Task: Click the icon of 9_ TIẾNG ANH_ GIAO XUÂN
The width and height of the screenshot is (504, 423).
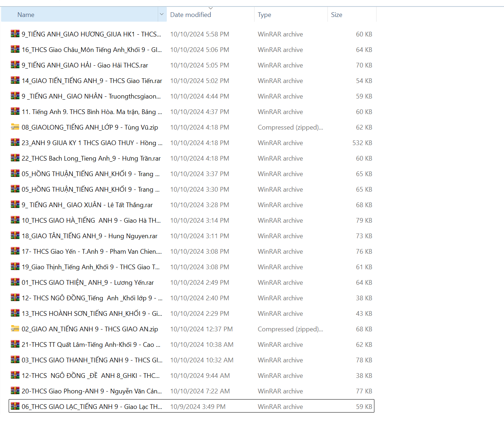Action: [x=15, y=204]
